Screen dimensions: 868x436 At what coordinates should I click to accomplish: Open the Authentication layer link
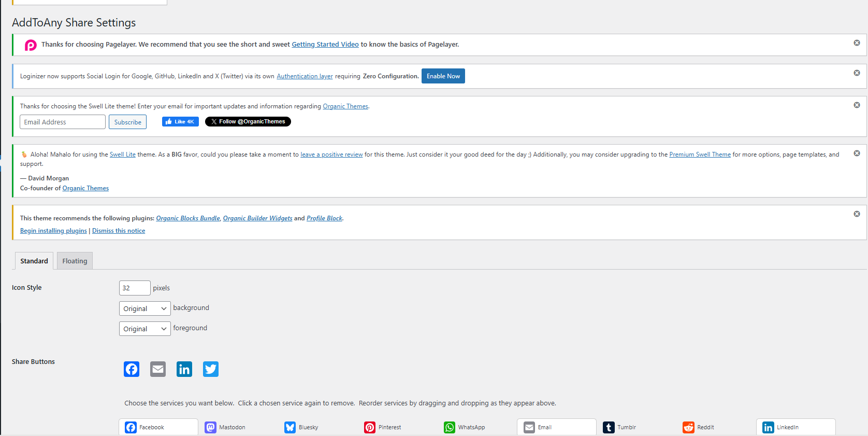pos(305,76)
